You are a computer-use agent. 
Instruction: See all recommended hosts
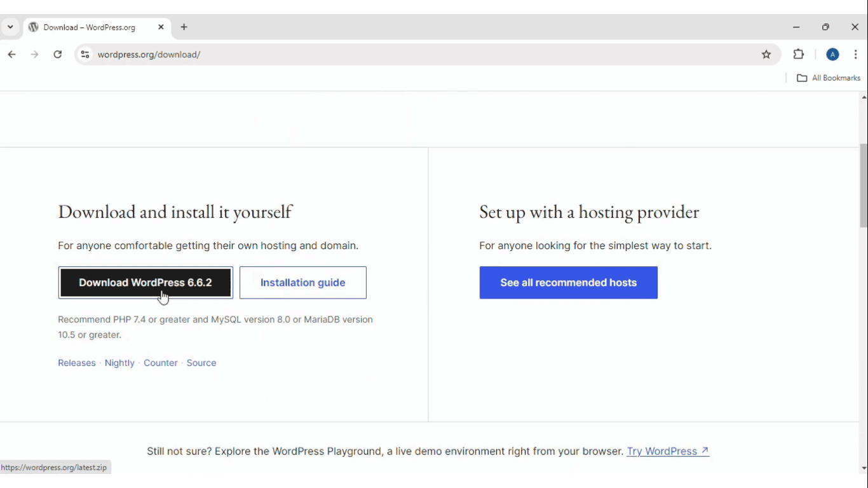[x=569, y=283]
